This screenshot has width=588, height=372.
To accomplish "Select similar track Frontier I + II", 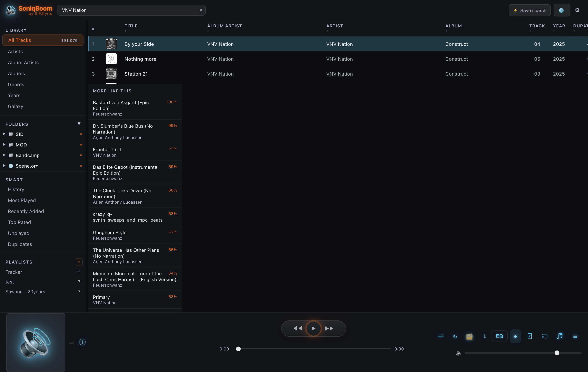I will (x=135, y=152).
